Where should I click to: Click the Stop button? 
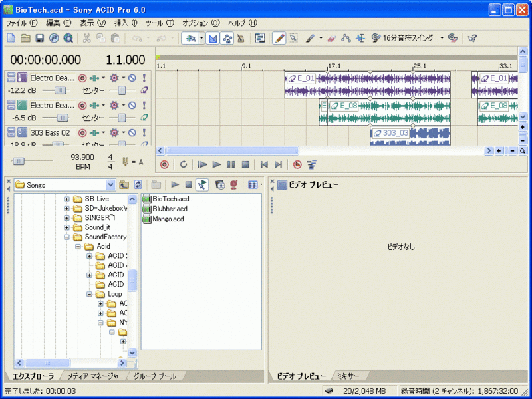(x=245, y=164)
